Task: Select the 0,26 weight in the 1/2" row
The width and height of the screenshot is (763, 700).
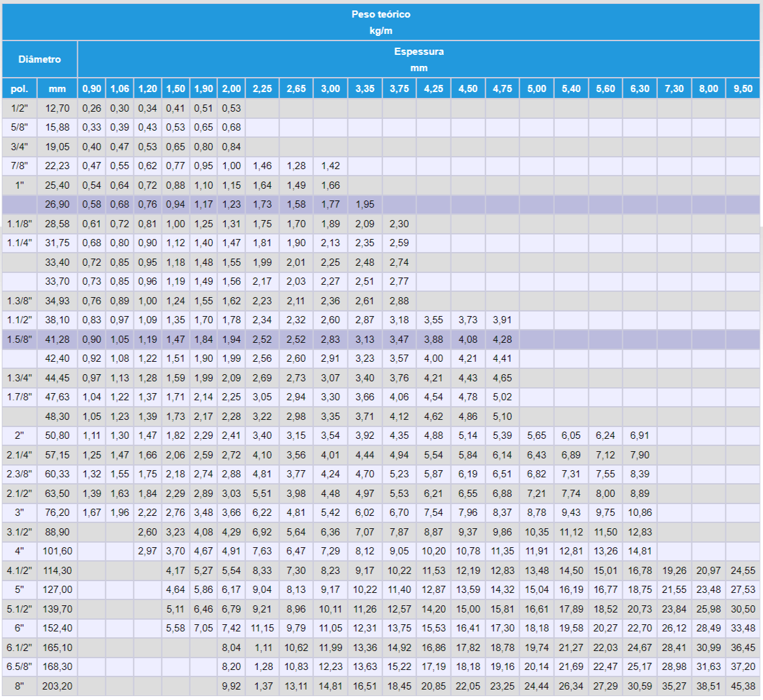Action: 91,108
